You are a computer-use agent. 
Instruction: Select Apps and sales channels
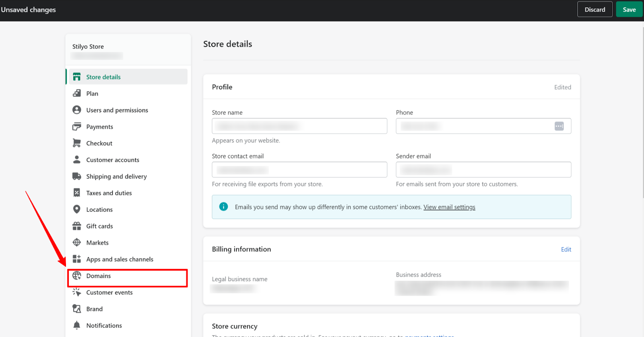click(x=120, y=259)
